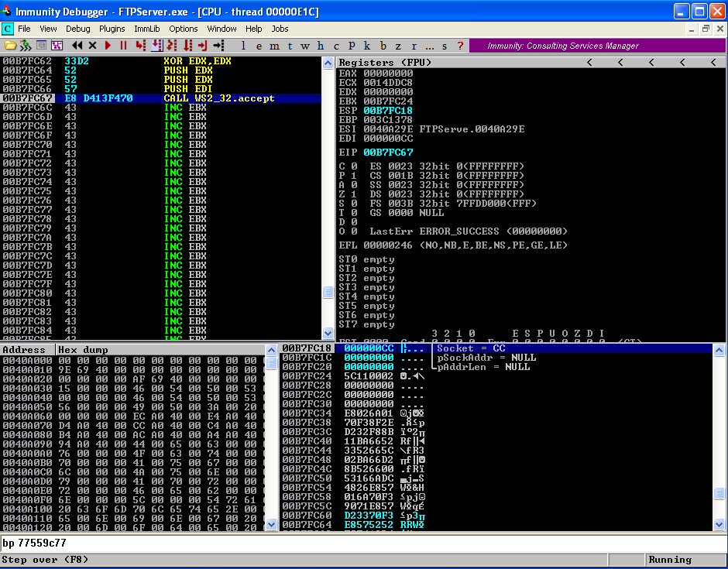The width and height of the screenshot is (728, 569).
Task: Click the black Go to address arrow icon
Action: 218,46
